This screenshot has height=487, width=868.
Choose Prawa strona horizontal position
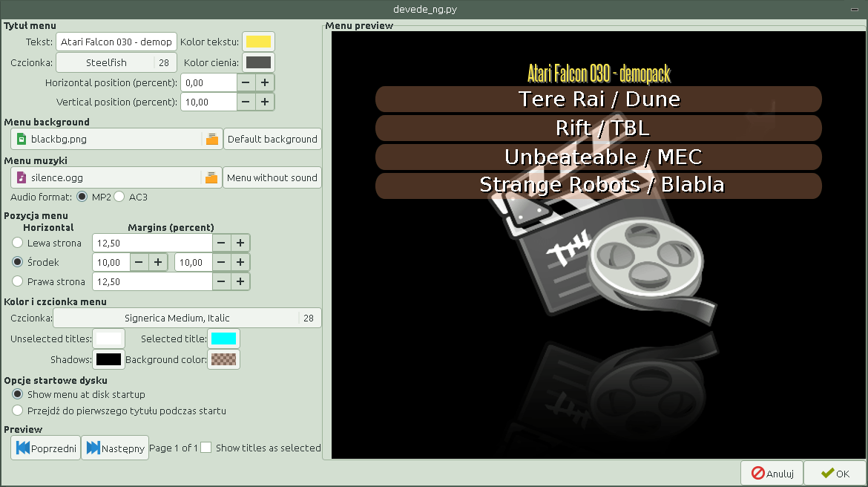tap(18, 281)
